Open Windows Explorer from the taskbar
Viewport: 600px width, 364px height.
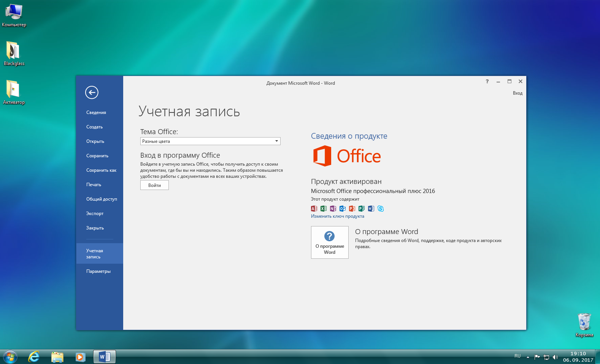point(57,357)
